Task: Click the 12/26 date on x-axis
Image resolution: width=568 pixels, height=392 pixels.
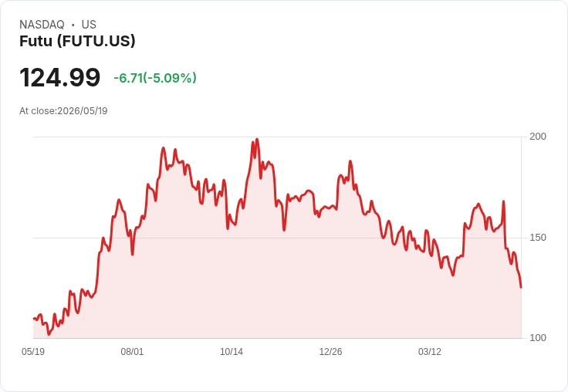Action: pos(330,352)
